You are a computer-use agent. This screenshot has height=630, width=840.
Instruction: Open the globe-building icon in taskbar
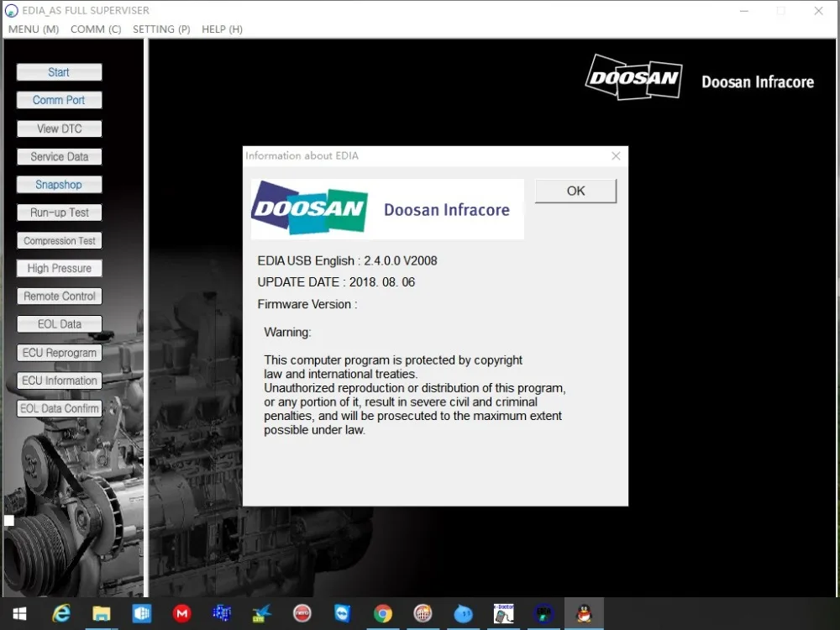point(423,613)
